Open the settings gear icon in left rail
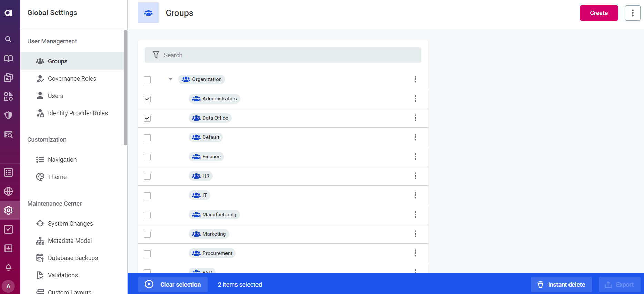 point(8,210)
